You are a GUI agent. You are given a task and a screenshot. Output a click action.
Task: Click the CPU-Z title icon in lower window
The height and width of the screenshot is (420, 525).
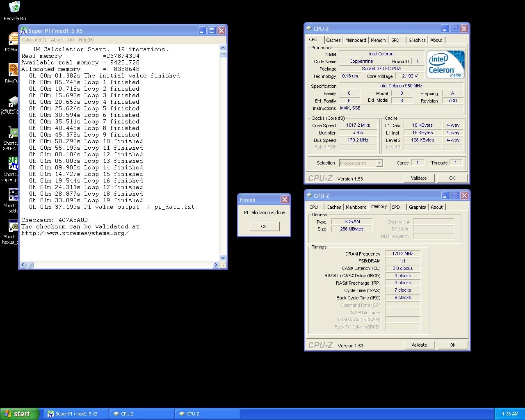(x=309, y=196)
